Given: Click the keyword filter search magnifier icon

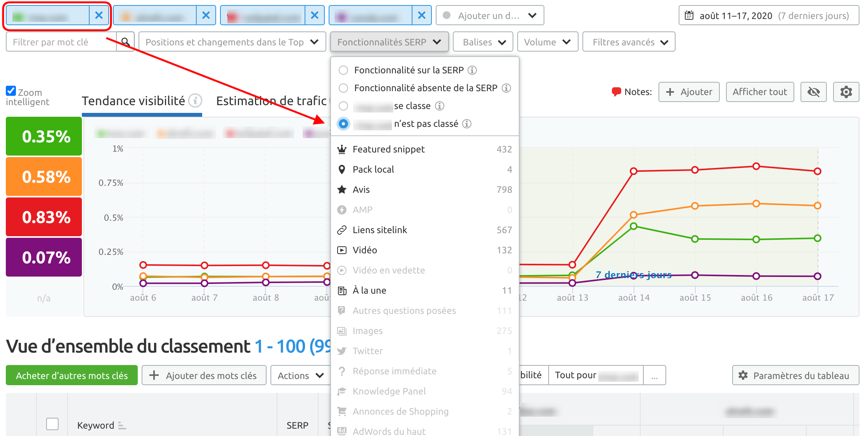Looking at the screenshot, I should [x=125, y=42].
